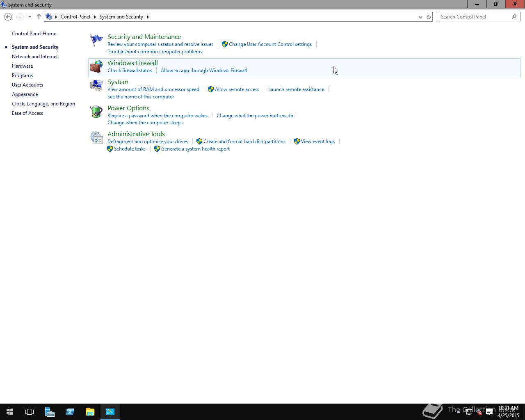Click Require a password when the computer wakes
This screenshot has height=420, width=525.
coord(157,116)
